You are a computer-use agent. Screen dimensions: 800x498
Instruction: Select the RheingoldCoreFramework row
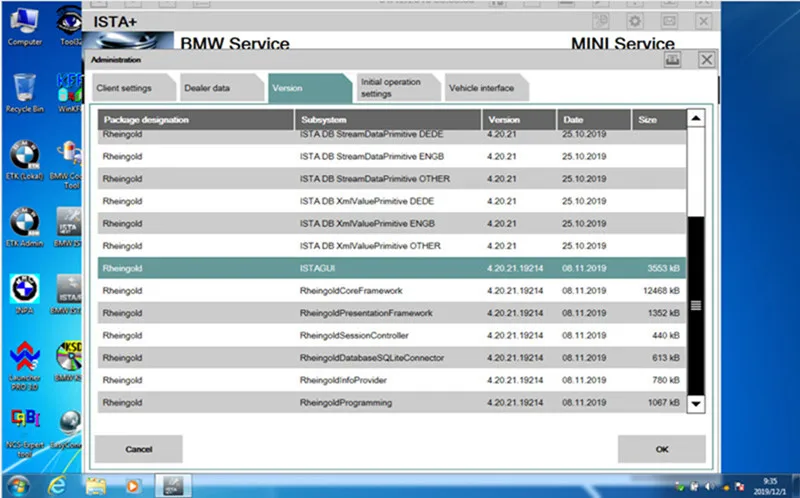point(390,291)
